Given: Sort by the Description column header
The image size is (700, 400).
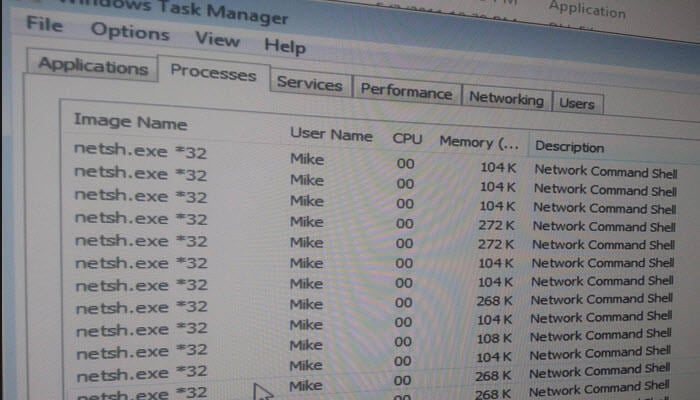Looking at the screenshot, I should tap(569, 147).
